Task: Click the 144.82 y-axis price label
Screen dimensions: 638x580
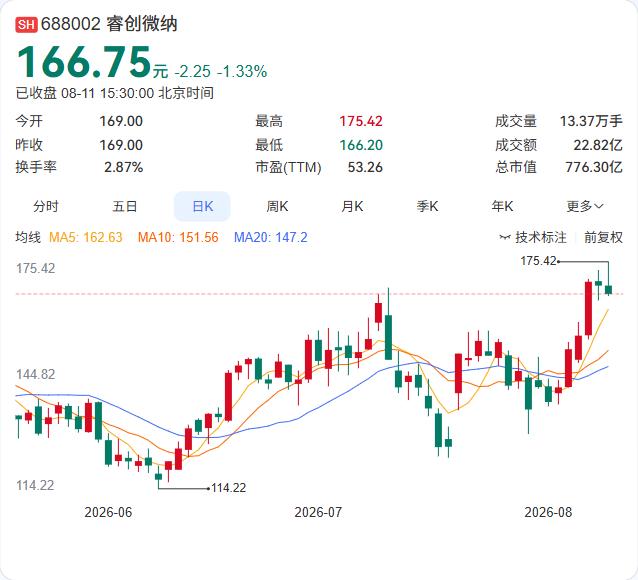Action: coord(35,374)
